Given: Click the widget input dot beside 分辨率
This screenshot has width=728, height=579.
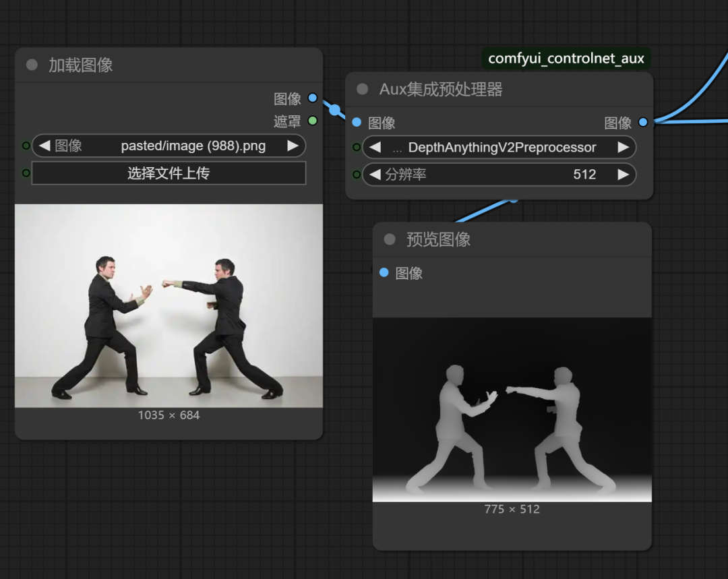Looking at the screenshot, I should click(x=356, y=175).
